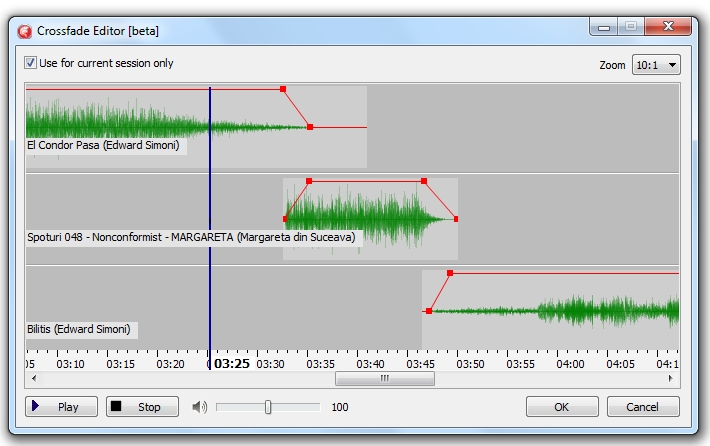This screenshot has height=446, width=710.
Task: Click the scrollbar left arrow
Action: pyautogui.click(x=34, y=379)
